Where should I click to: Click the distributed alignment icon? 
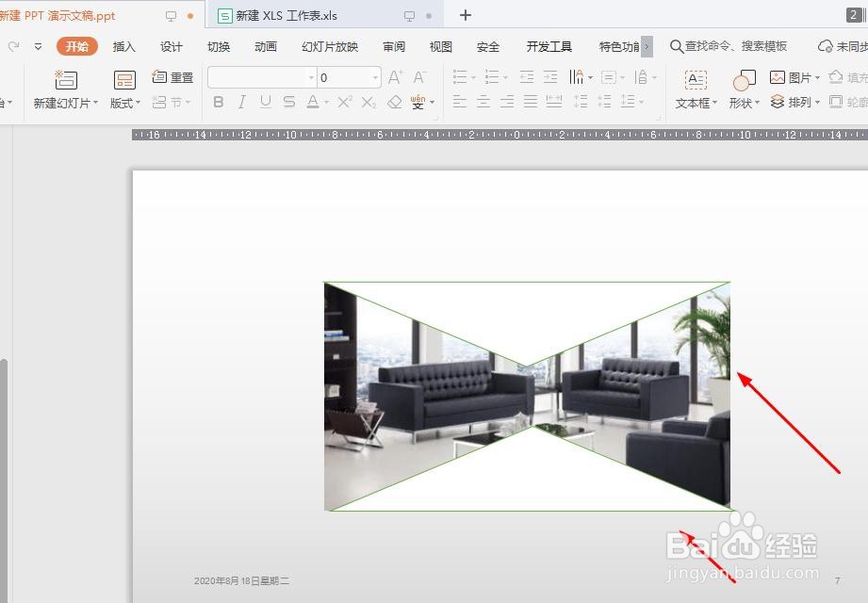[x=554, y=102]
